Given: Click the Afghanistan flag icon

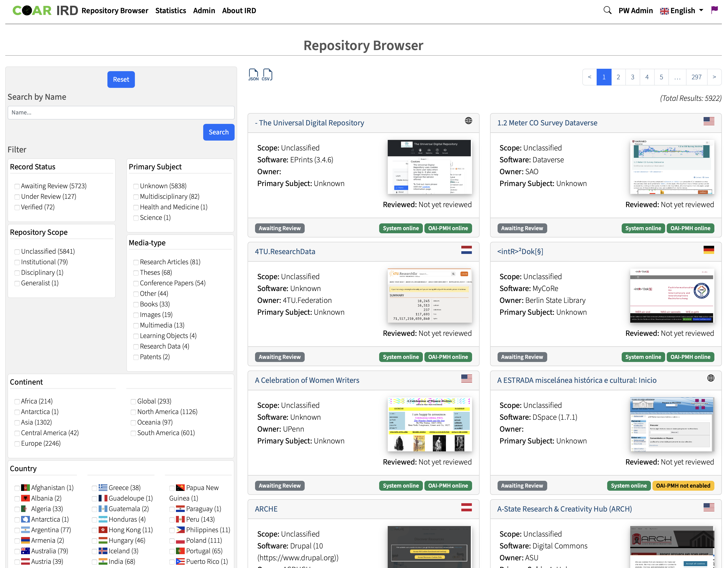Looking at the screenshot, I should (x=25, y=488).
